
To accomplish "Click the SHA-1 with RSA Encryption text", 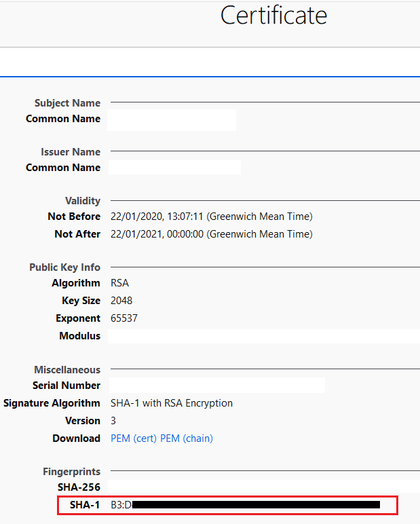I will coord(172,403).
